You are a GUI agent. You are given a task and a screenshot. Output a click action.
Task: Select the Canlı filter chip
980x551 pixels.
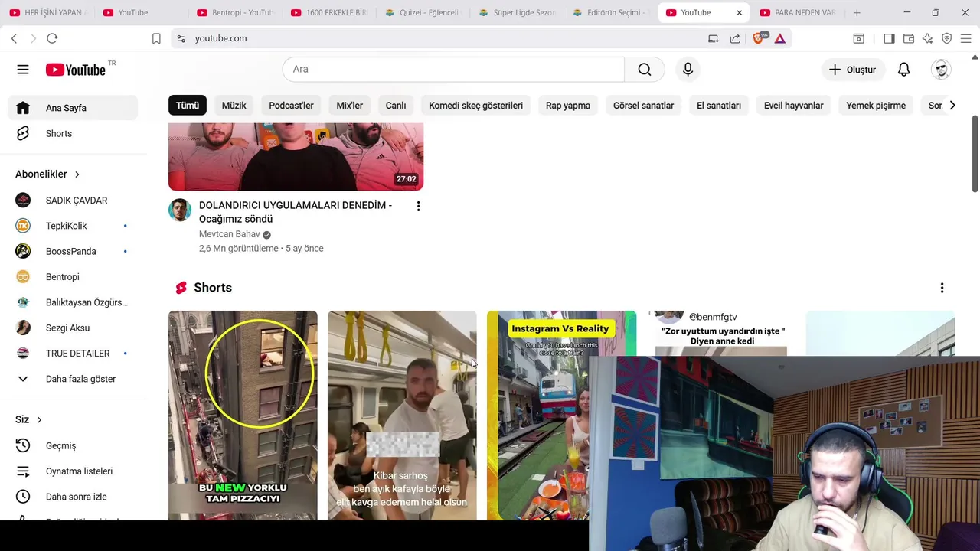point(396,106)
